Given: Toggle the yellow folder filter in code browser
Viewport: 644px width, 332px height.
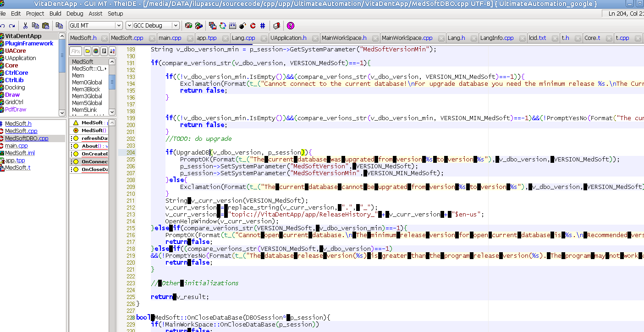Looking at the screenshot, I should [x=88, y=51].
